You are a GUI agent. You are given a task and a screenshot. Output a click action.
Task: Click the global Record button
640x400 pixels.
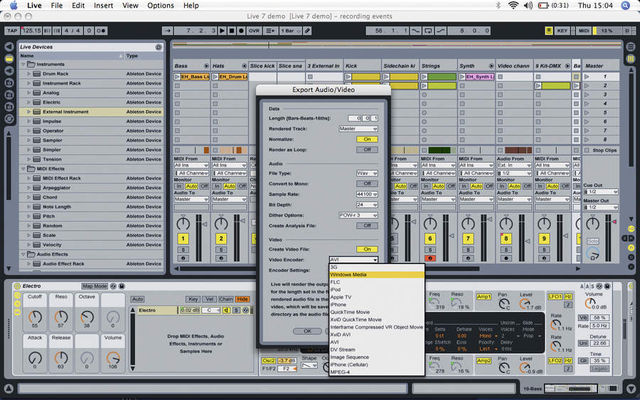(x=241, y=31)
